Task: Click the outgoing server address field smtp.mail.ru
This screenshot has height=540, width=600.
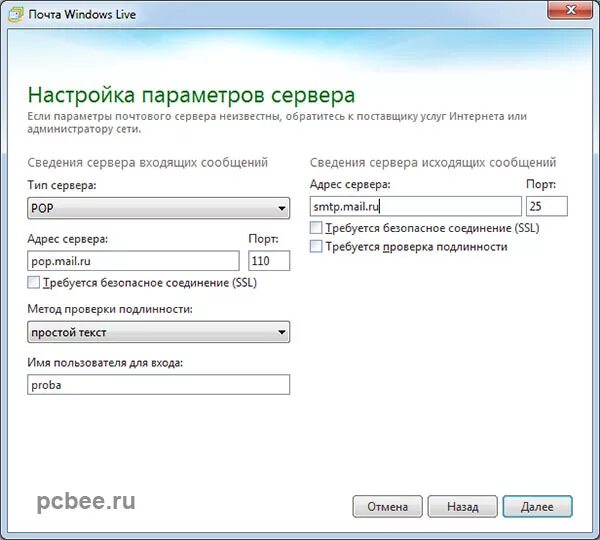Action: pos(416,207)
